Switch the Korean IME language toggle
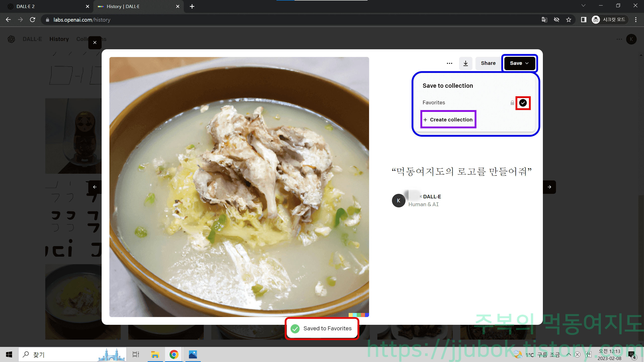The width and height of the screenshot is (644, 362). click(x=588, y=354)
